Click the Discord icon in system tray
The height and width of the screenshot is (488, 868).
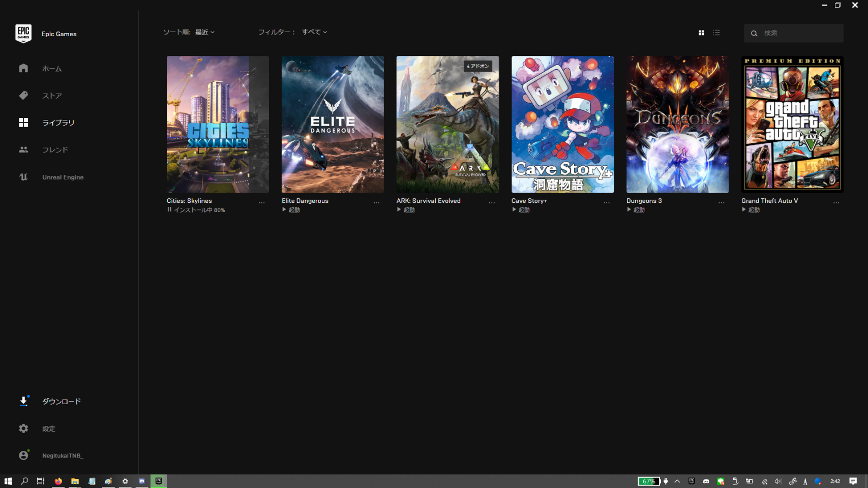point(706,481)
